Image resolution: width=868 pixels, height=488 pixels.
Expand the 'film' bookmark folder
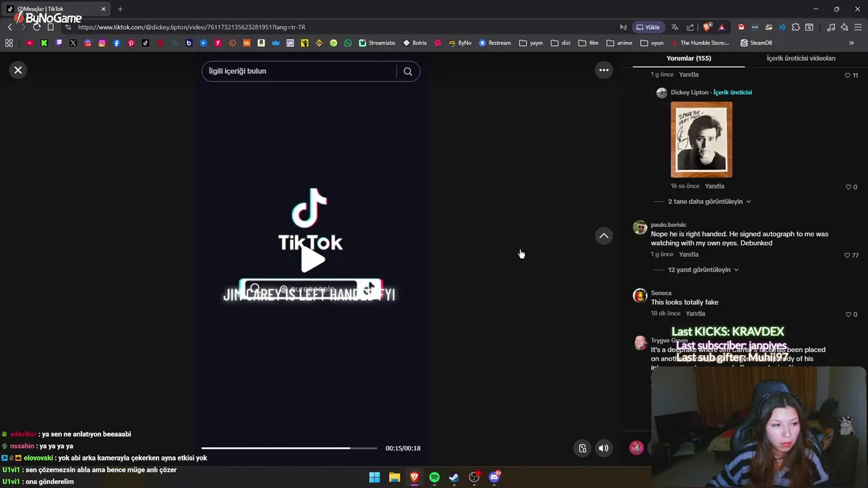pos(589,43)
